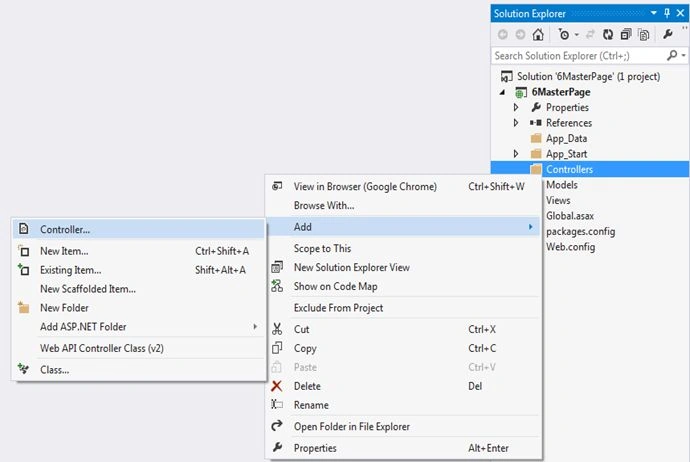Viewport: 690px width, 462px height.
Task: Click the wrench Properties icon in toolbar
Action: (668, 34)
